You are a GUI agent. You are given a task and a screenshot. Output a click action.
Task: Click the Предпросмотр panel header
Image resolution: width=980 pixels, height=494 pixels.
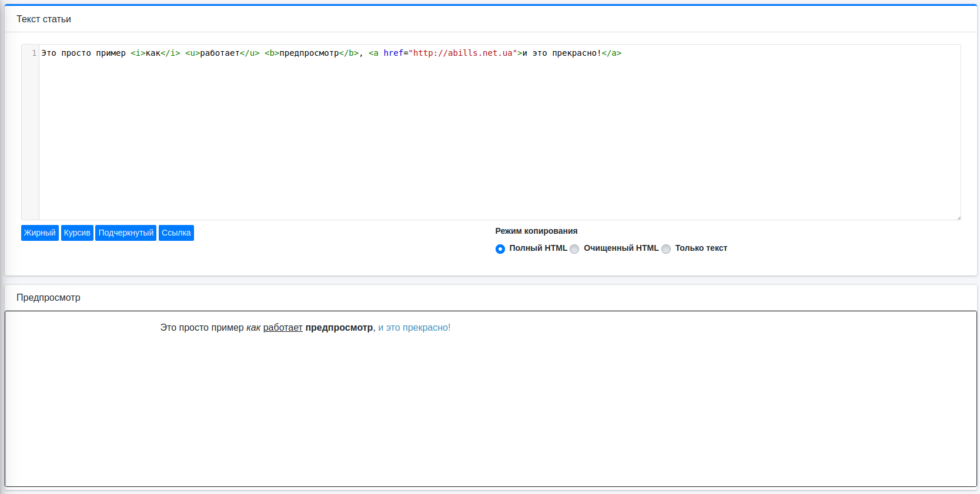(x=48, y=298)
